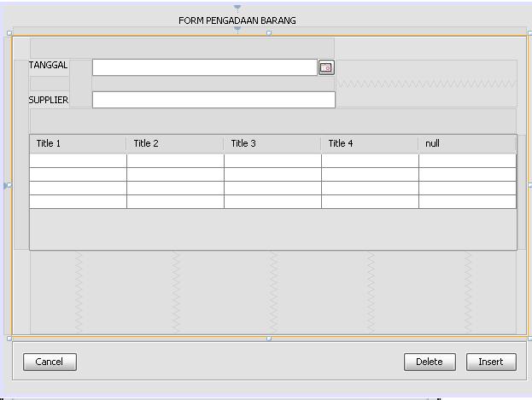The image size is (532, 400).
Task: Click the Delete button
Action: 430,362
